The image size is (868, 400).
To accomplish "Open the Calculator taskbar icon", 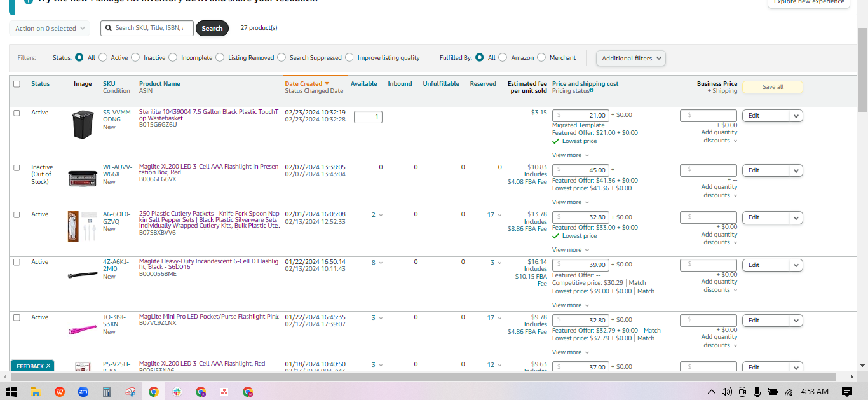I will tap(107, 392).
